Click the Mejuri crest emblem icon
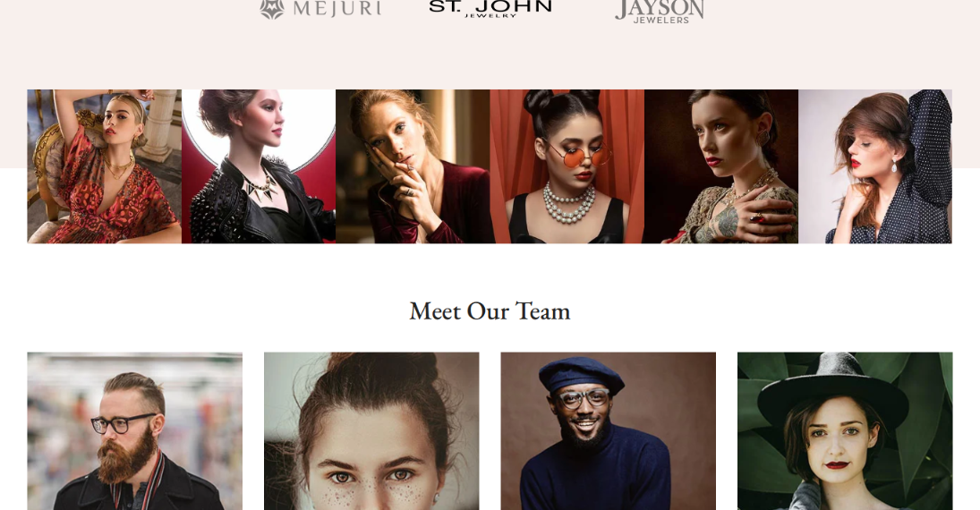 pyautogui.click(x=272, y=9)
